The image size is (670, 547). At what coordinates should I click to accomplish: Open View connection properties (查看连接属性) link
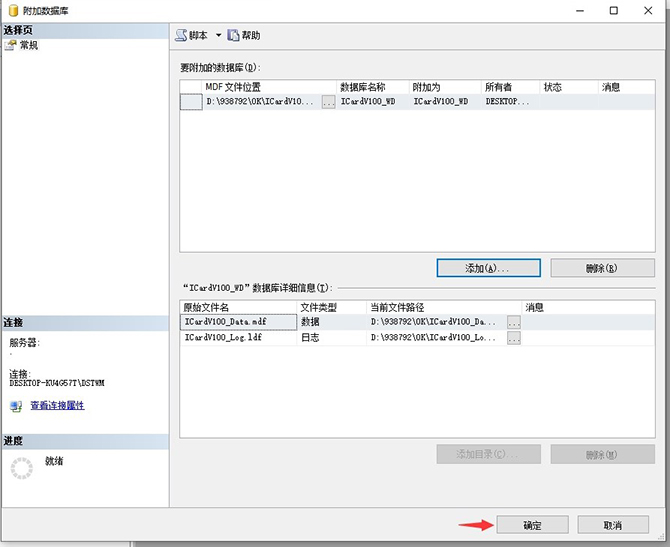click(x=57, y=406)
